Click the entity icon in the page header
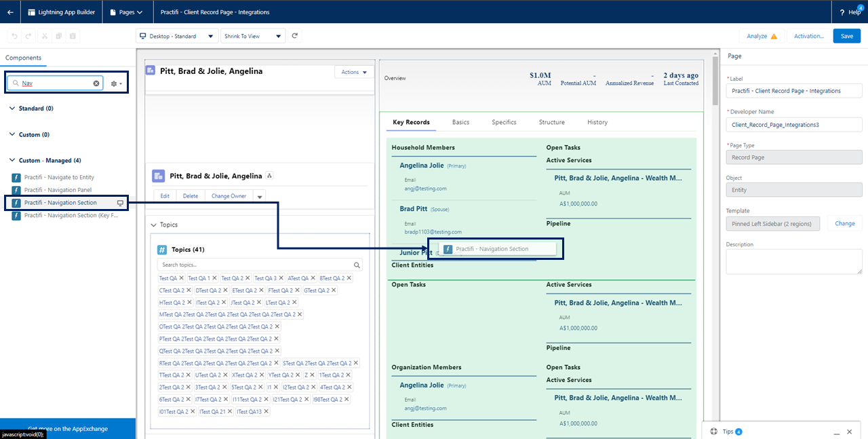 pyautogui.click(x=151, y=71)
